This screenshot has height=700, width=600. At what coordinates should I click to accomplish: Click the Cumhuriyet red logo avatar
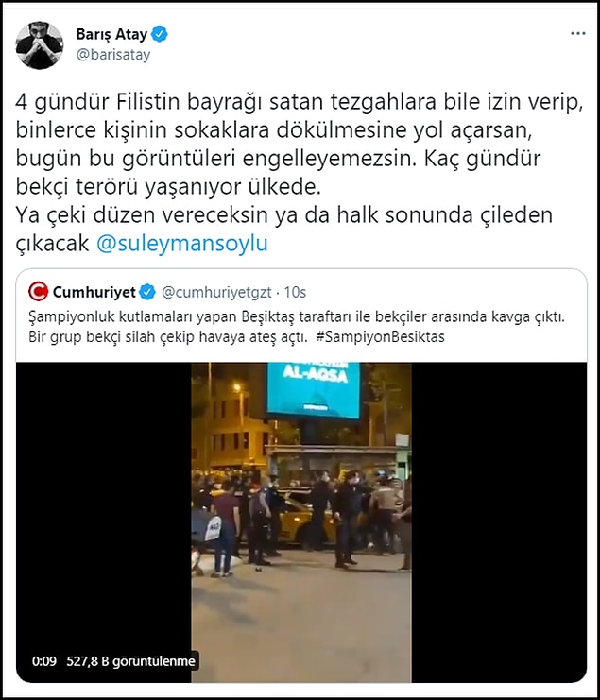coord(38,292)
